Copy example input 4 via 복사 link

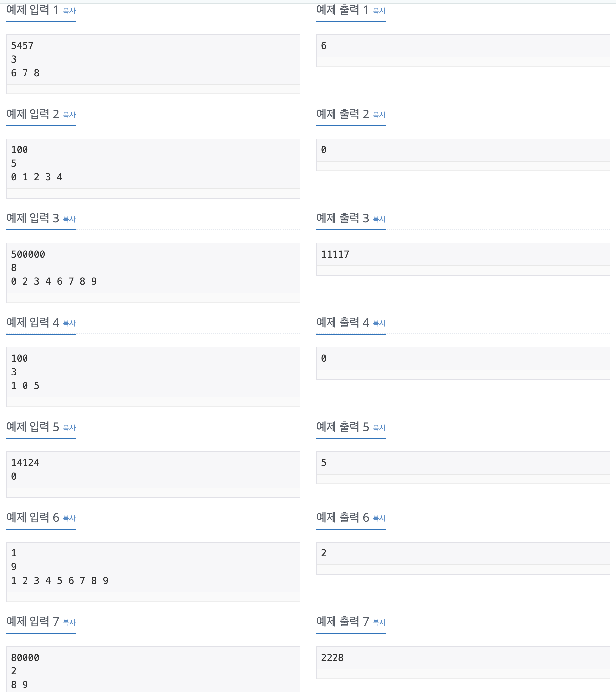69,323
